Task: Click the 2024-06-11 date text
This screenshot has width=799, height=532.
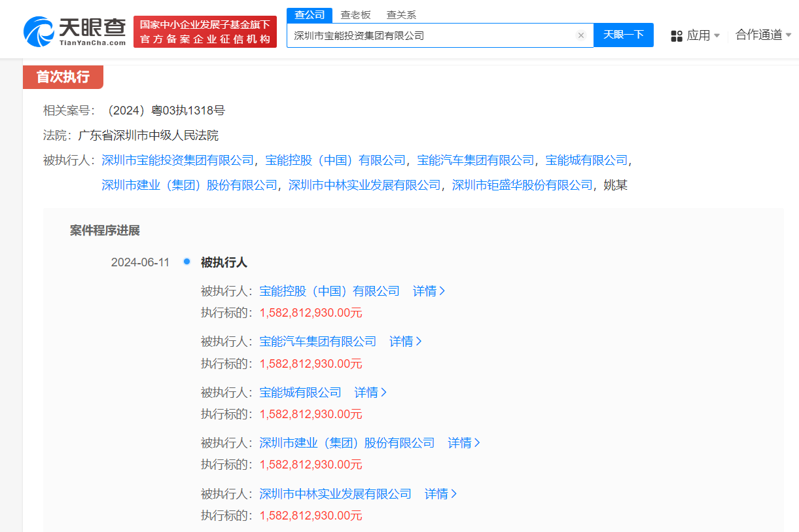Action: point(140,262)
